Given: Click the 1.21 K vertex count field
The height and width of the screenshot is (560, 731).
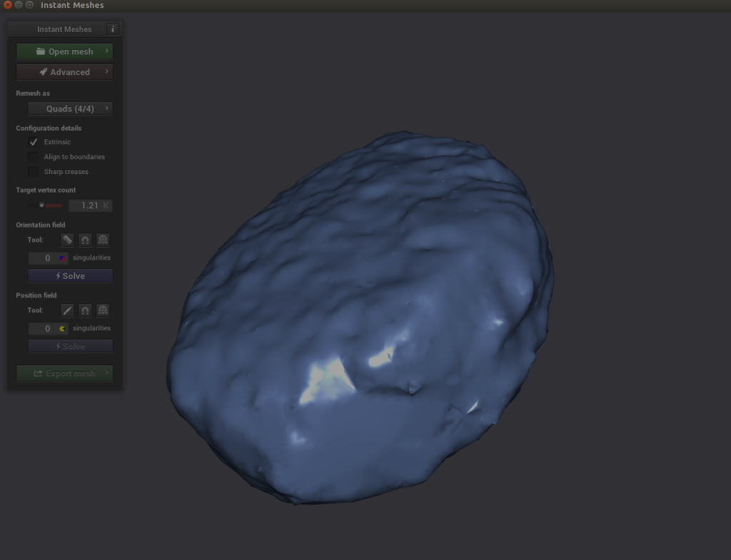Looking at the screenshot, I should pos(91,205).
